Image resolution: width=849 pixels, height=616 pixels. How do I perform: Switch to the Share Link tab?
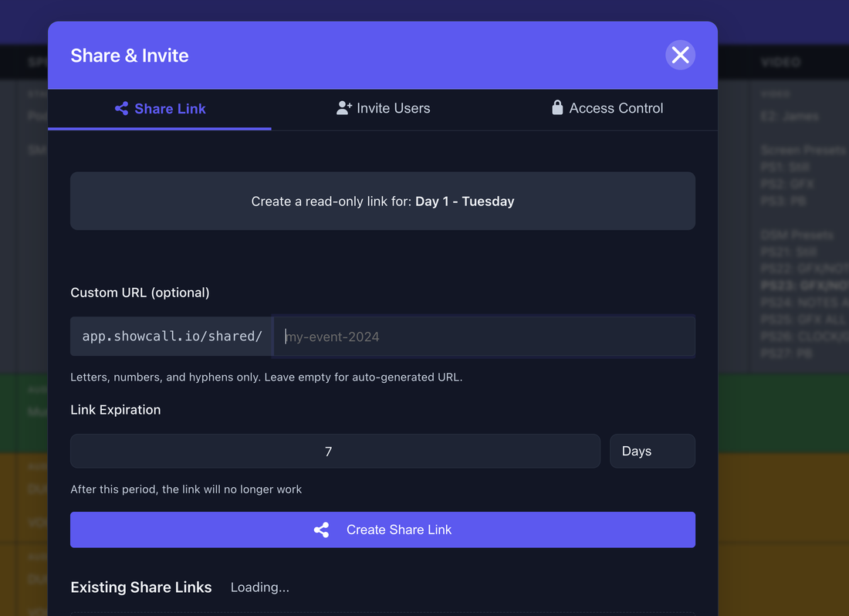pos(160,109)
